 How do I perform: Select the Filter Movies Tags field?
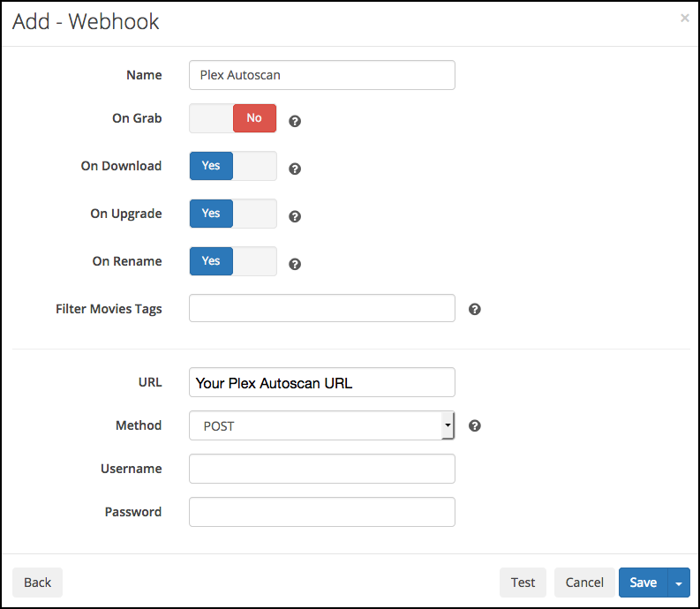tap(321, 309)
